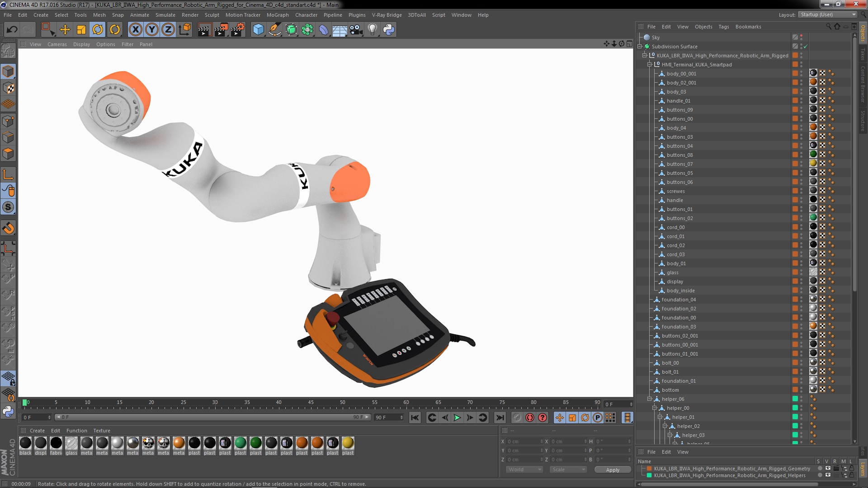Add a Cube primitive object

coord(258,30)
